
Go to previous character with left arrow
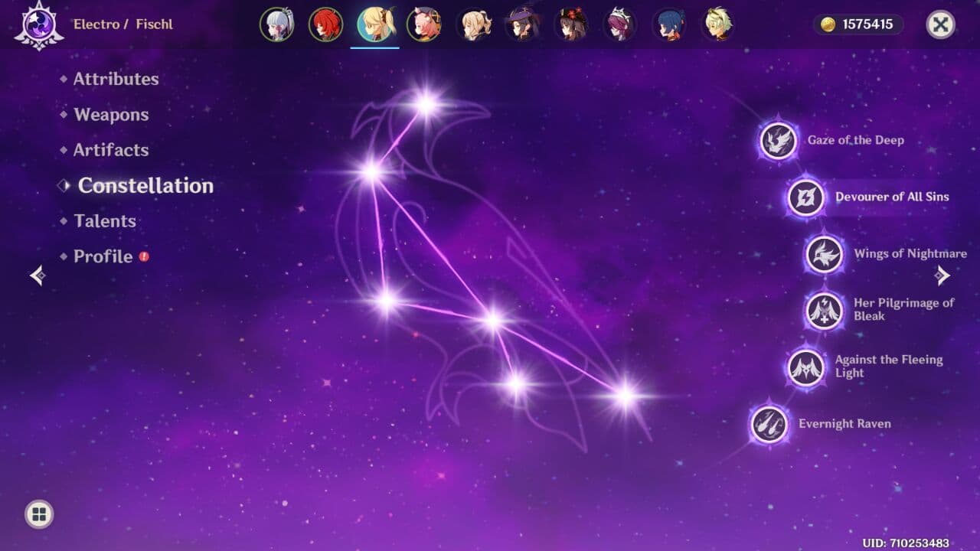[38, 275]
